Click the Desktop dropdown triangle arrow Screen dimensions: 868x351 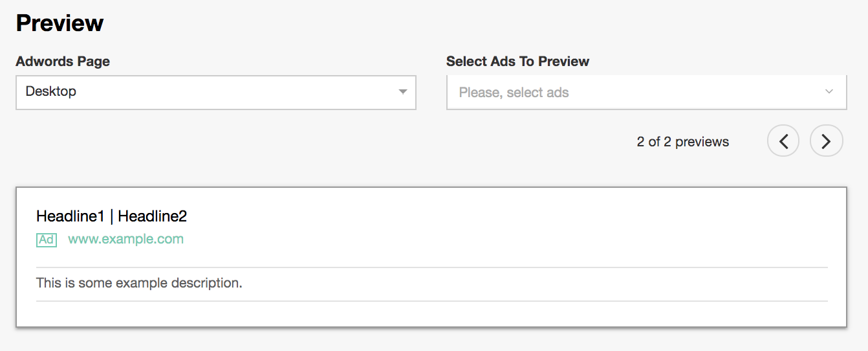402,92
